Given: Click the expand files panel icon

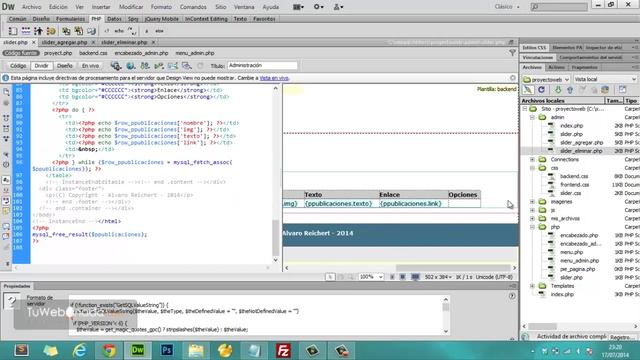Looking at the screenshot, I should point(622,89).
